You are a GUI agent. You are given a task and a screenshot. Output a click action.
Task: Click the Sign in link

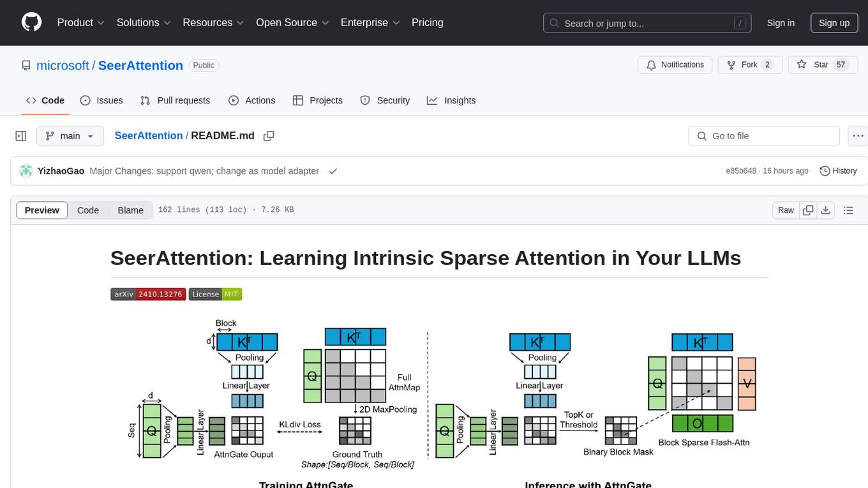(781, 23)
